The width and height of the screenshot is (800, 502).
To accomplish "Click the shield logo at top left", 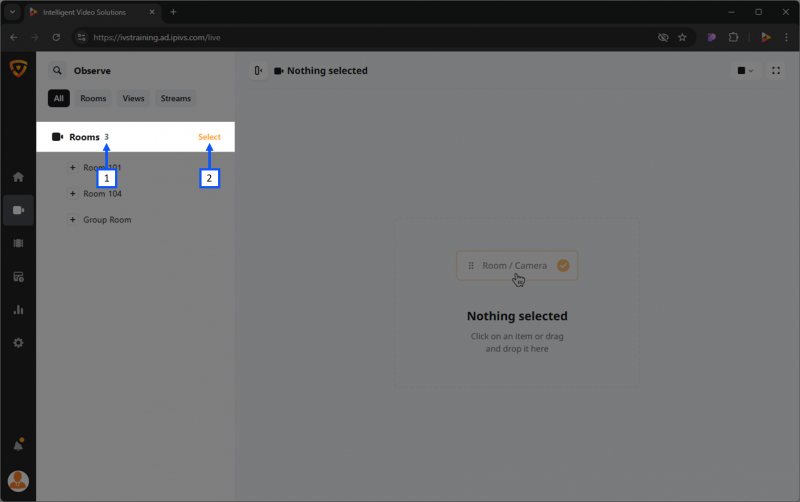I will (x=18, y=68).
